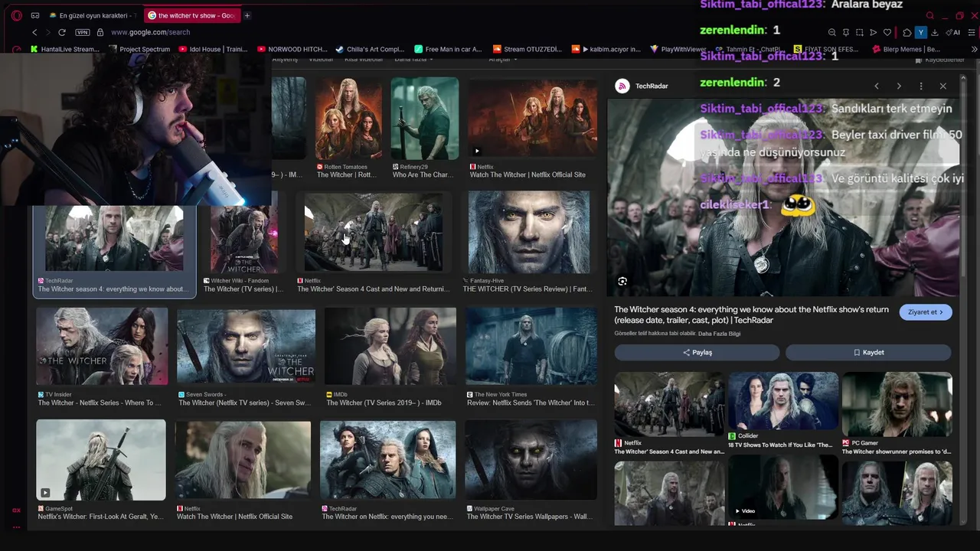Screen dimensions: 980x551
Task: Open IMDb Witcher TV Series thumbnail
Action: click(x=390, y=346)
